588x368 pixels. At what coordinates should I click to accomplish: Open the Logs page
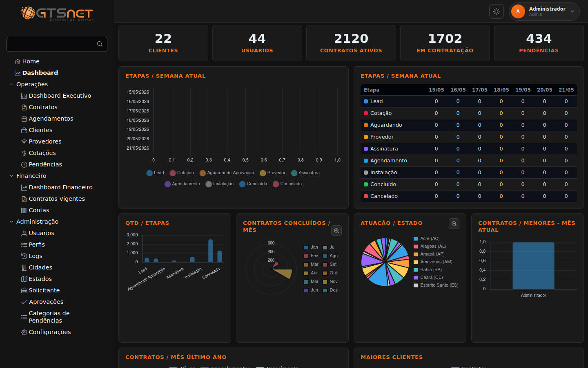coord(36,256)
